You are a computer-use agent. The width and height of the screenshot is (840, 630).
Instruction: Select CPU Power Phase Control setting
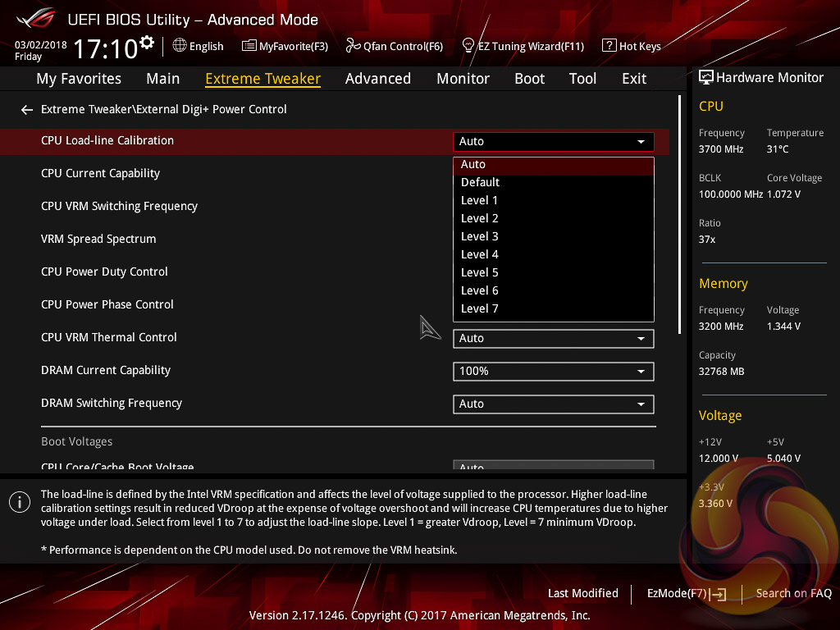point(107,304)
